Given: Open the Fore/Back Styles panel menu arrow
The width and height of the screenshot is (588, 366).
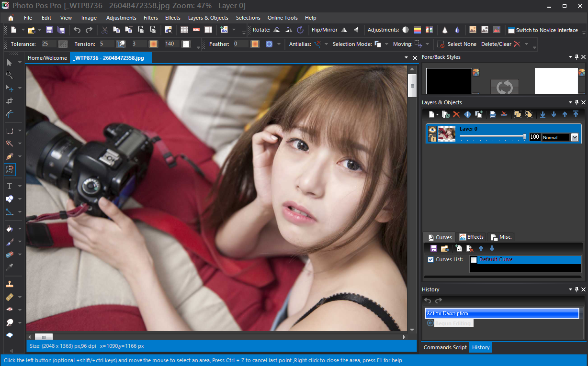Looking at the screenshot, I should (x=570, y=57).
